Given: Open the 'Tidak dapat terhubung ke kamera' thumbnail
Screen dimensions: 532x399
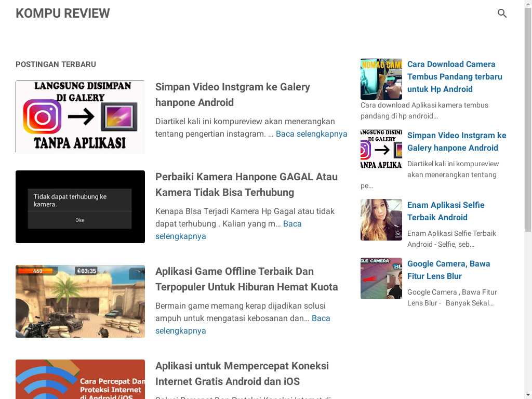Looking at the screenshot, I should coord(80,207).
